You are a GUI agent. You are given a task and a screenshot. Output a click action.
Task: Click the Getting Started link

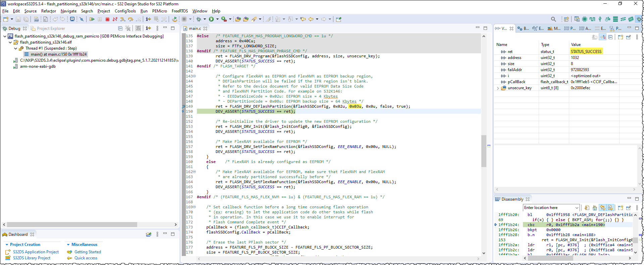tap(88, 252)
